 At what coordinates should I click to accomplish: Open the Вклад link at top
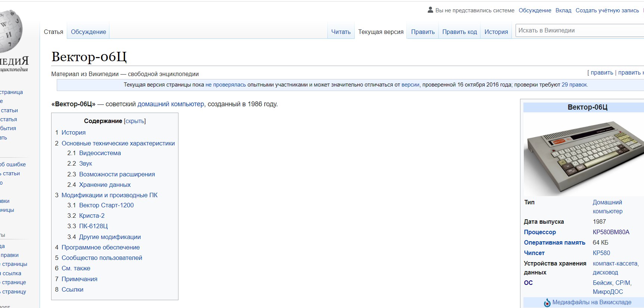pyautogui.click(x=563, y=10)
